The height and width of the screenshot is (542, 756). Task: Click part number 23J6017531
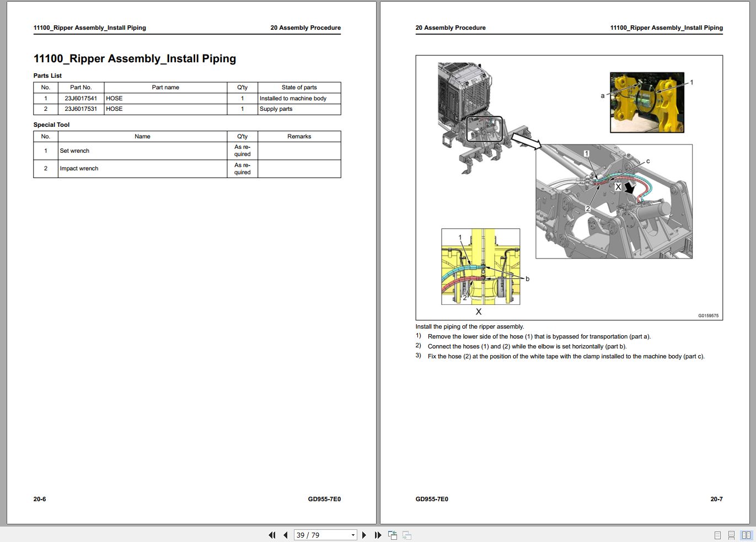click(81, 109)
